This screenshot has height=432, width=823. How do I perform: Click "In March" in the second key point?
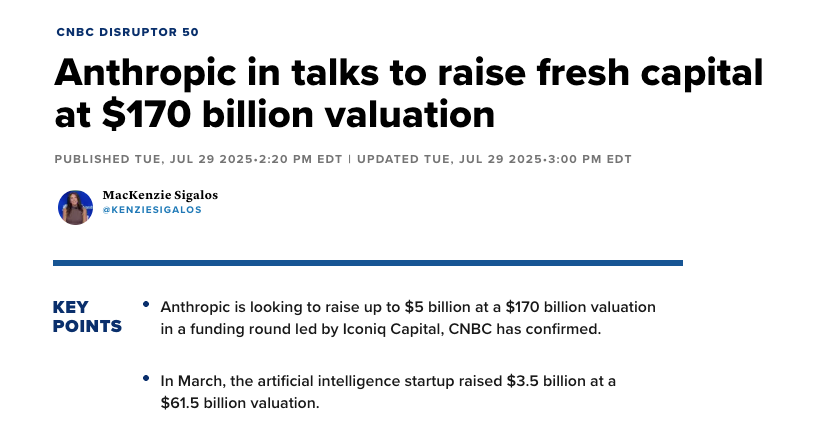(188, 381)
